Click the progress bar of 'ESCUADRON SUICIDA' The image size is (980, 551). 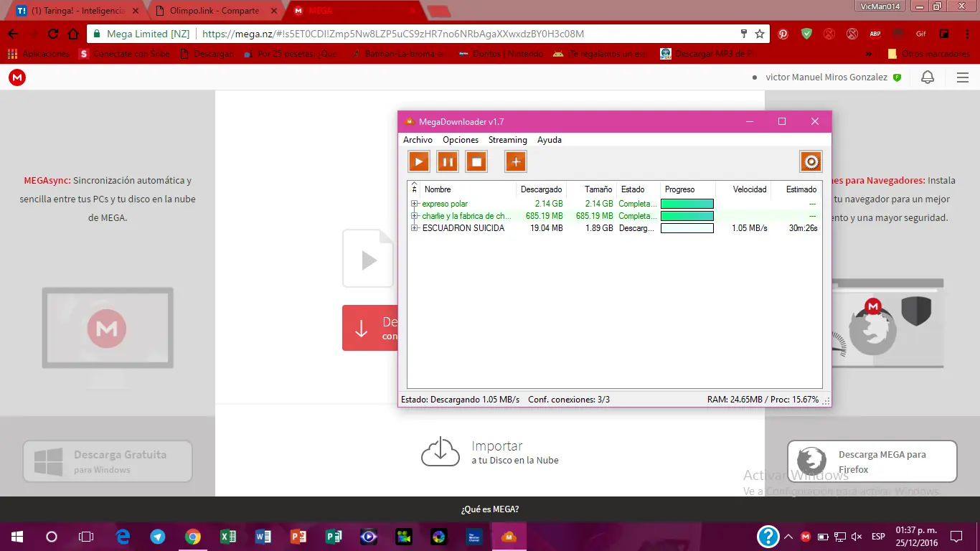687,228
